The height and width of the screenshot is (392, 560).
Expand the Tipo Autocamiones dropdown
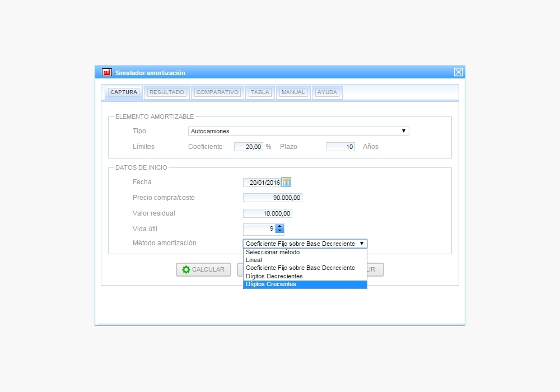click(x=298, y=131)
